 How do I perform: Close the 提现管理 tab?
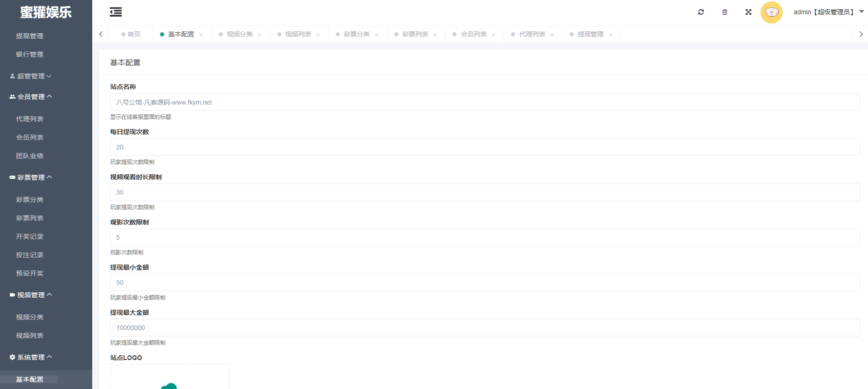[611, 35]
